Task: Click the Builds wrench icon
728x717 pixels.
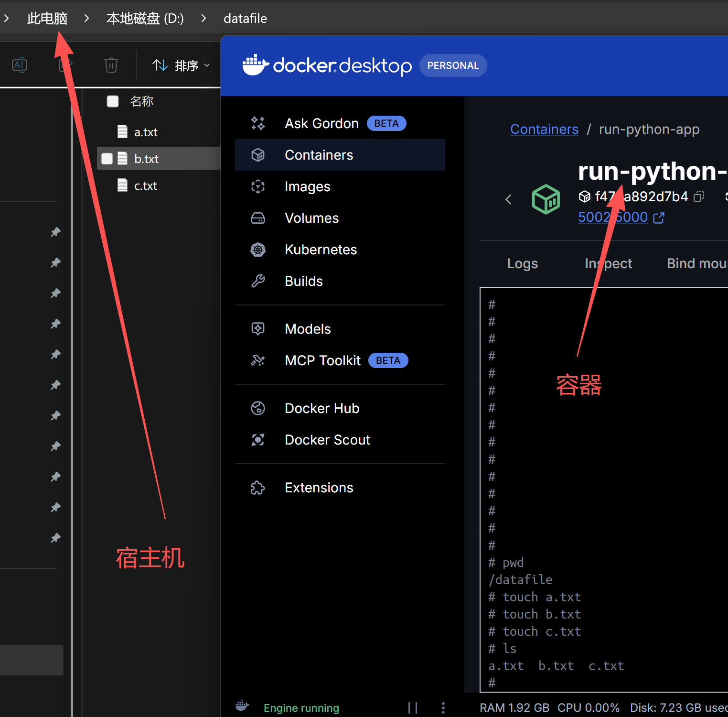Action: click(x=258, y=281)
